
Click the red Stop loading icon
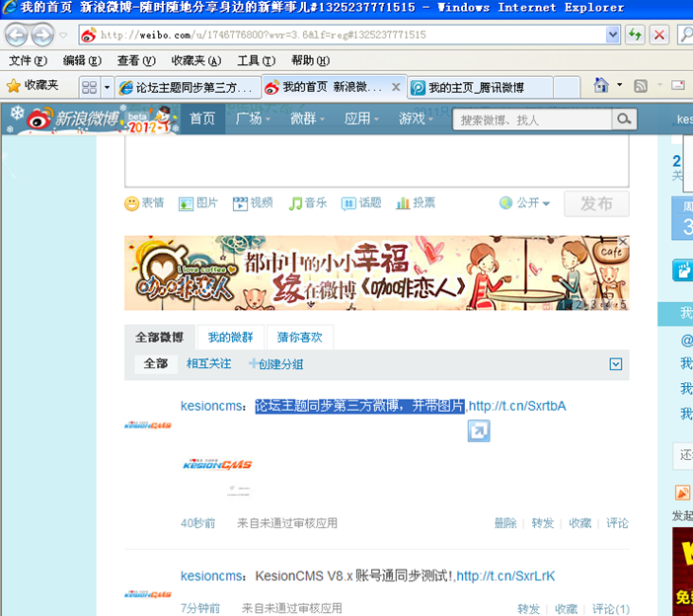[x=659, y=35]
